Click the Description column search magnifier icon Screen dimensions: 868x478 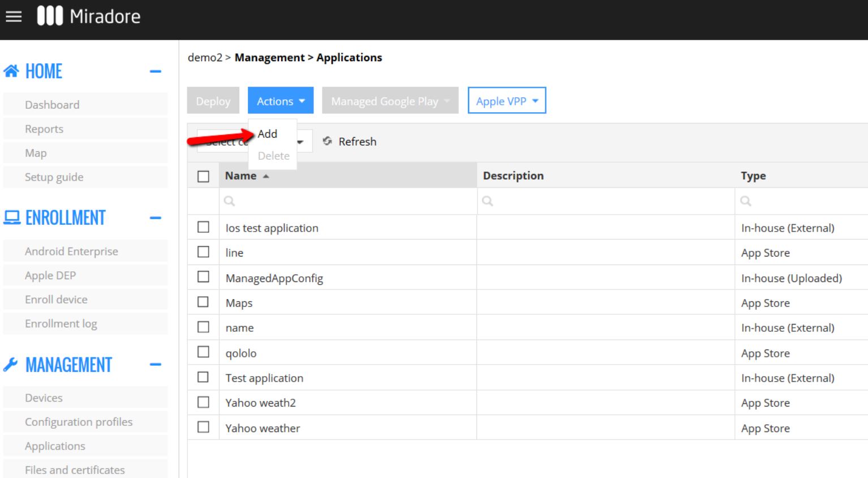coord(487,201)
